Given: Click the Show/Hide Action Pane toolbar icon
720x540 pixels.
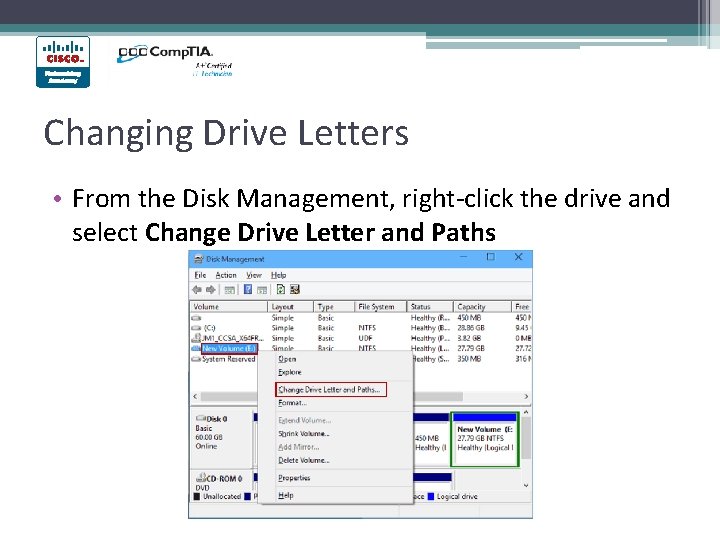Looking at the screenshot, I should click(x=262, y=290).
